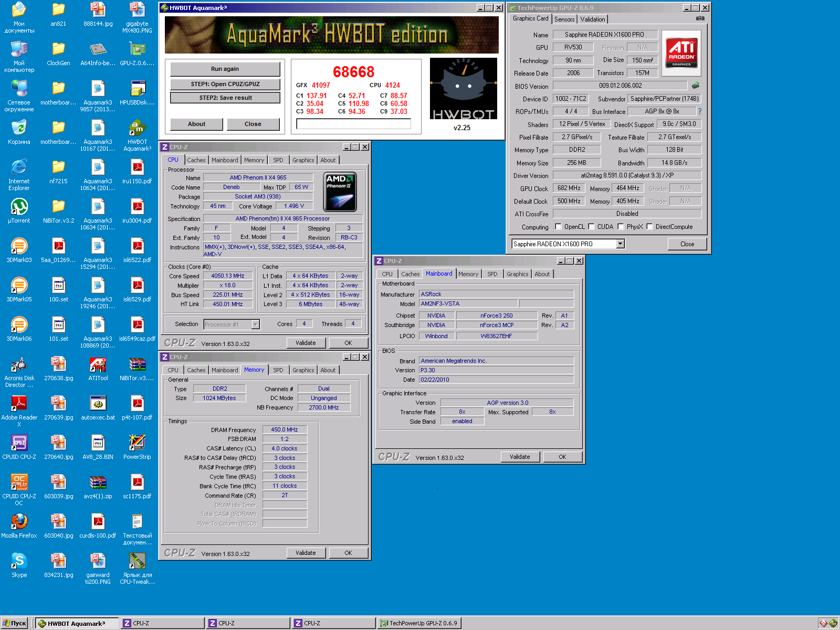This screenshot has width=840, height=630.
Task: Click HWBOT Aquamark3 taskbar button
Action: (x=77, y=623)
